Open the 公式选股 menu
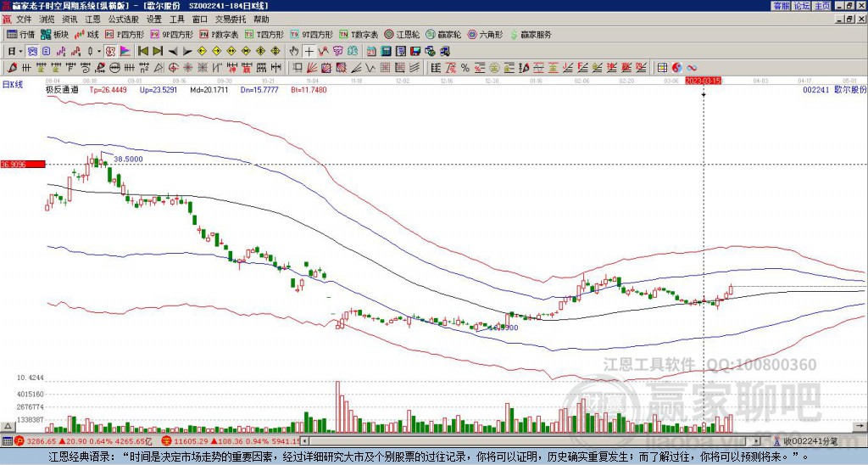 tap(124, 20)
